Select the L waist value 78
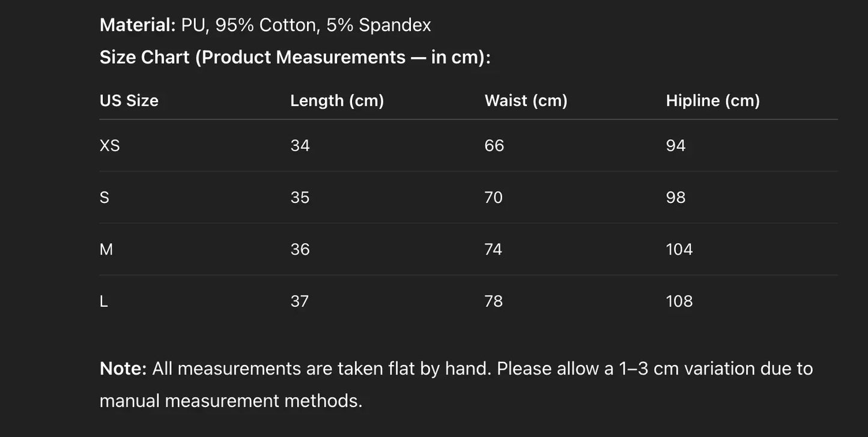Image resolution: width=868 pixels, height=437 pixels. [493, 301]
